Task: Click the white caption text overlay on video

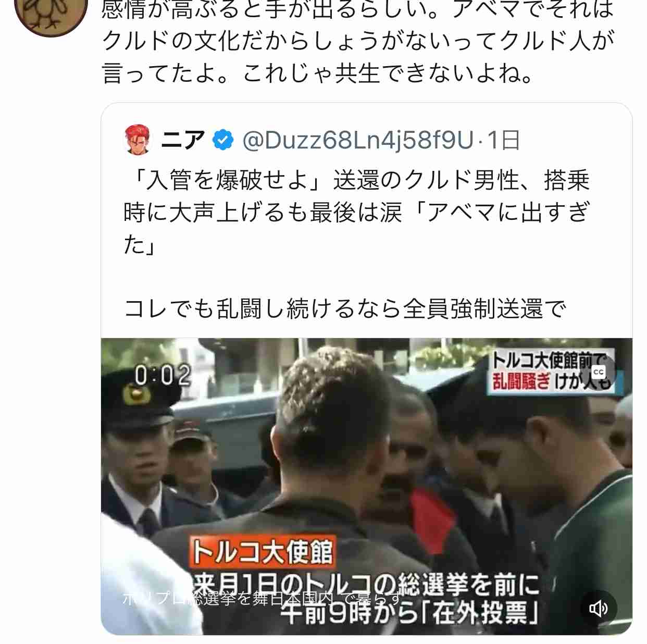Action: pyautogui.click(x=263, y=599)
